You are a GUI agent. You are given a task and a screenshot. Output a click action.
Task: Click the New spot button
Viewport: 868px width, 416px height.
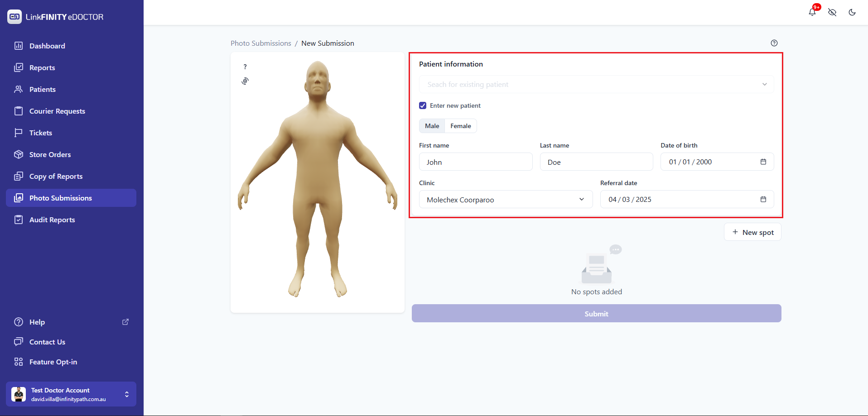(752, 232)
